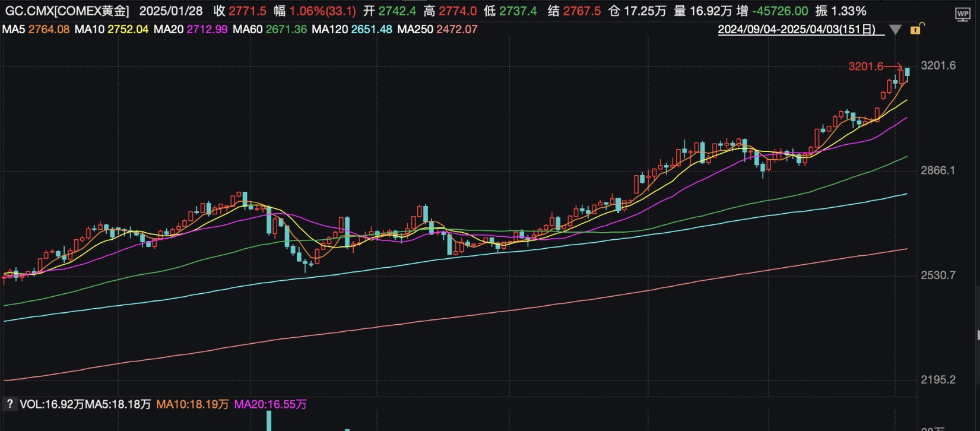Select the GC.CMX[COMEX黄金] symbol title
This screenshot has height=431, width=980.
point(67,11)
